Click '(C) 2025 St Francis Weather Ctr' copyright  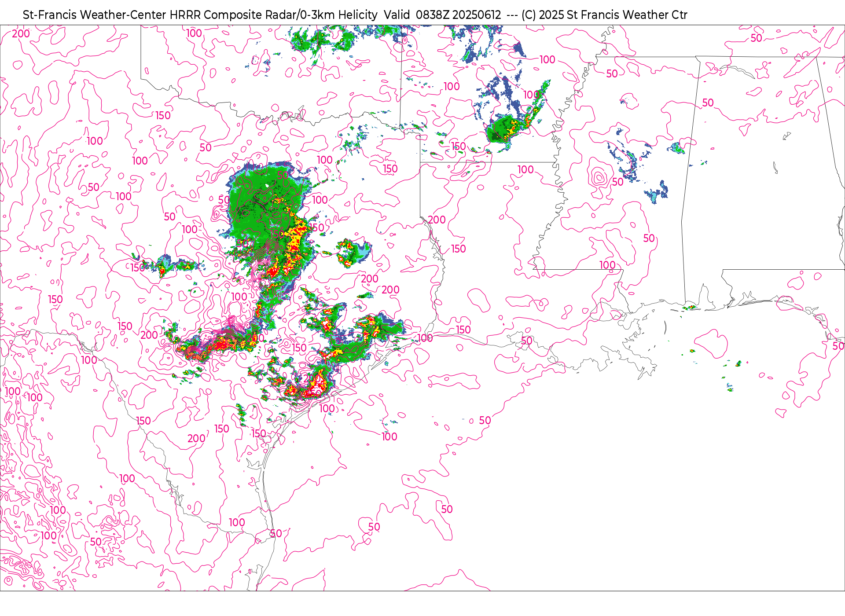[604, 15]
